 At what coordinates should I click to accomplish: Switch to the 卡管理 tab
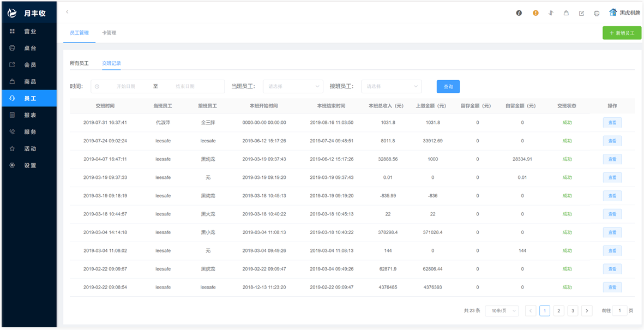109,33
